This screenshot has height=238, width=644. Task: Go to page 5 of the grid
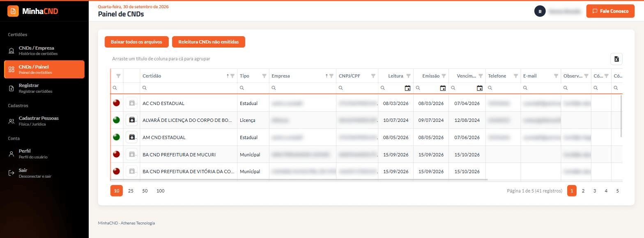point(617,191)
